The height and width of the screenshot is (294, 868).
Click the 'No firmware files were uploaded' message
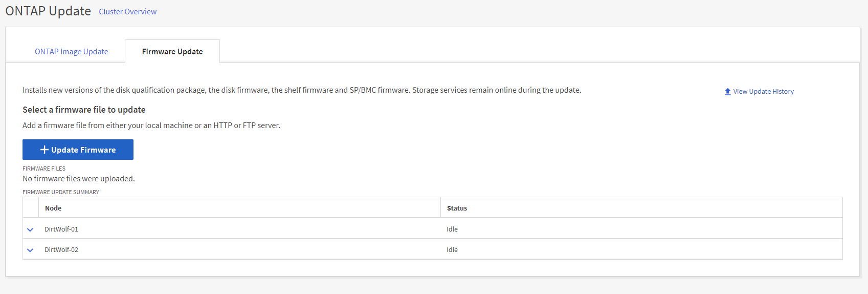coord(79,179)
